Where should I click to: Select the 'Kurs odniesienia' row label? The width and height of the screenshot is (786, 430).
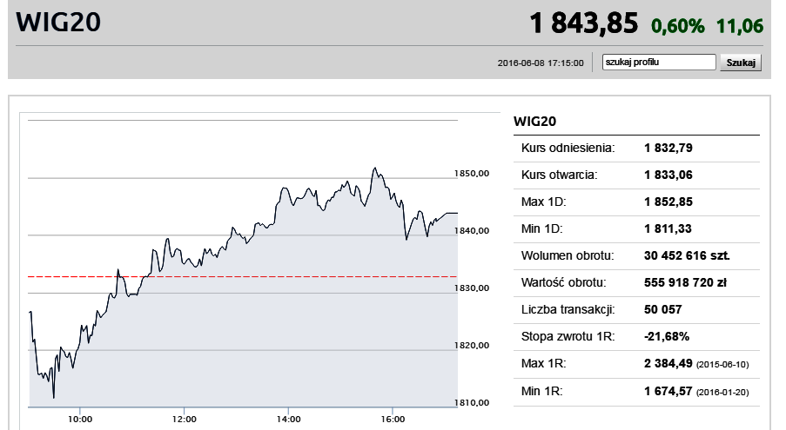pyautogui.click(x=568, y=148)
